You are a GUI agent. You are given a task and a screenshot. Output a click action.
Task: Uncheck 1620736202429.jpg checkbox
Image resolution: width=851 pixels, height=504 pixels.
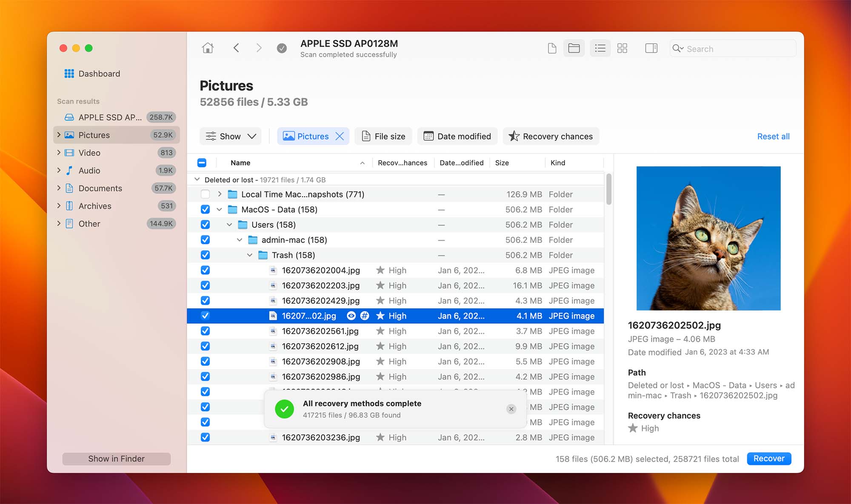205,301
